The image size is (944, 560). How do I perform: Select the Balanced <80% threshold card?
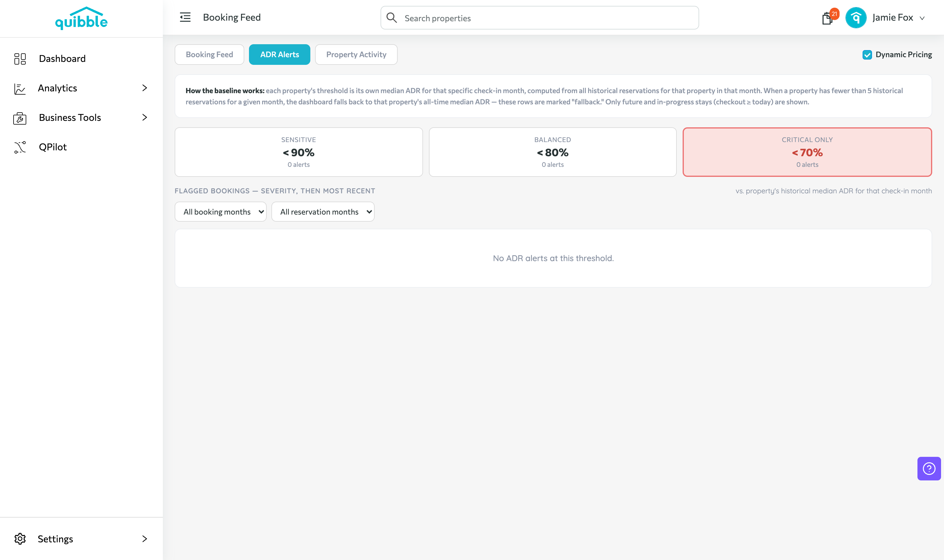tap(553, 152)
